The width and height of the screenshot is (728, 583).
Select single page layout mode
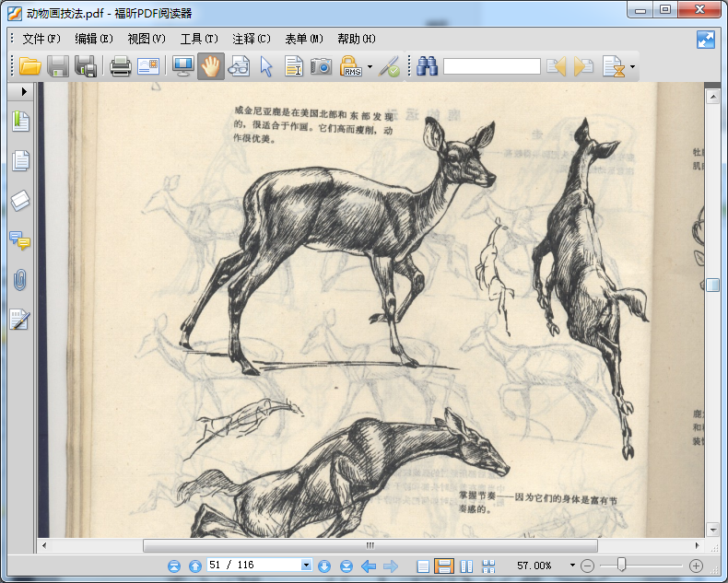click(423, 566)
